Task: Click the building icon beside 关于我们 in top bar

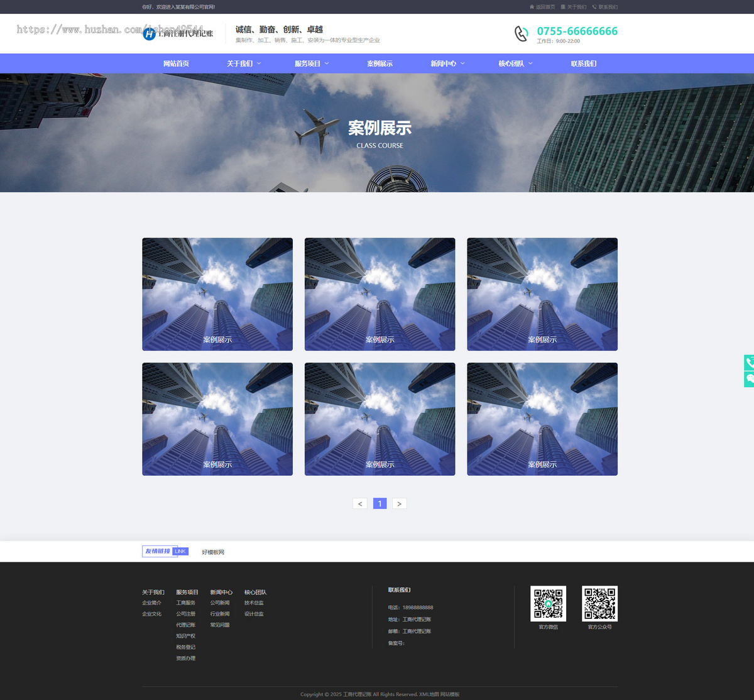Action: 563,7
